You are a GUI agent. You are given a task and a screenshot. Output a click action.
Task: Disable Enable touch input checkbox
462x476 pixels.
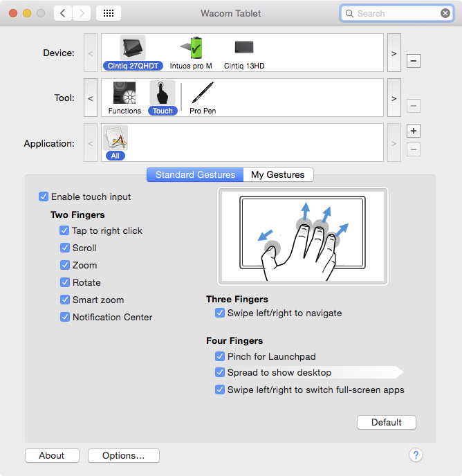pyautogui.click(x=44, y=196)
